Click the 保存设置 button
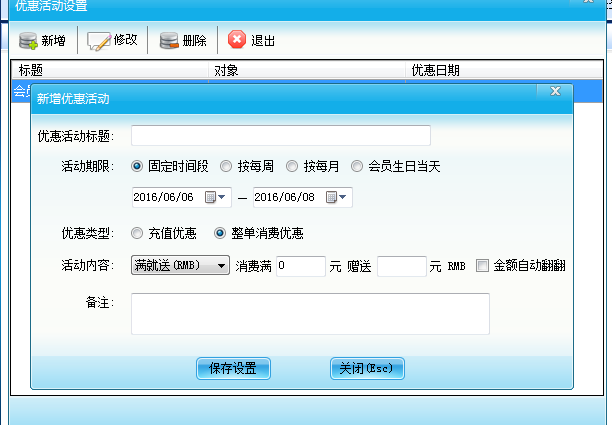Screen dimensions: 612x425 pyautogui.click(x=233, y=368)
